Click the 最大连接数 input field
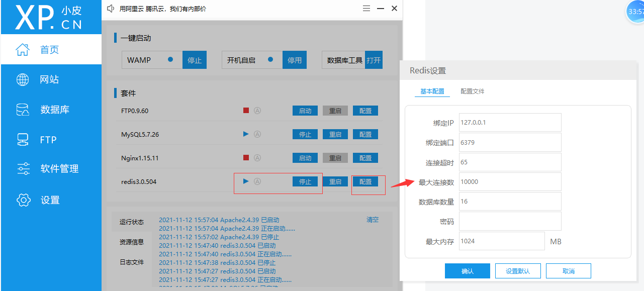644x291 pixels. pos(510,181)
